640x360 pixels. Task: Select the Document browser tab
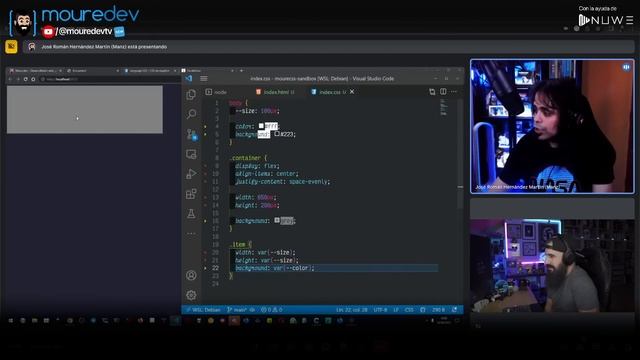(x=92, y=71)
